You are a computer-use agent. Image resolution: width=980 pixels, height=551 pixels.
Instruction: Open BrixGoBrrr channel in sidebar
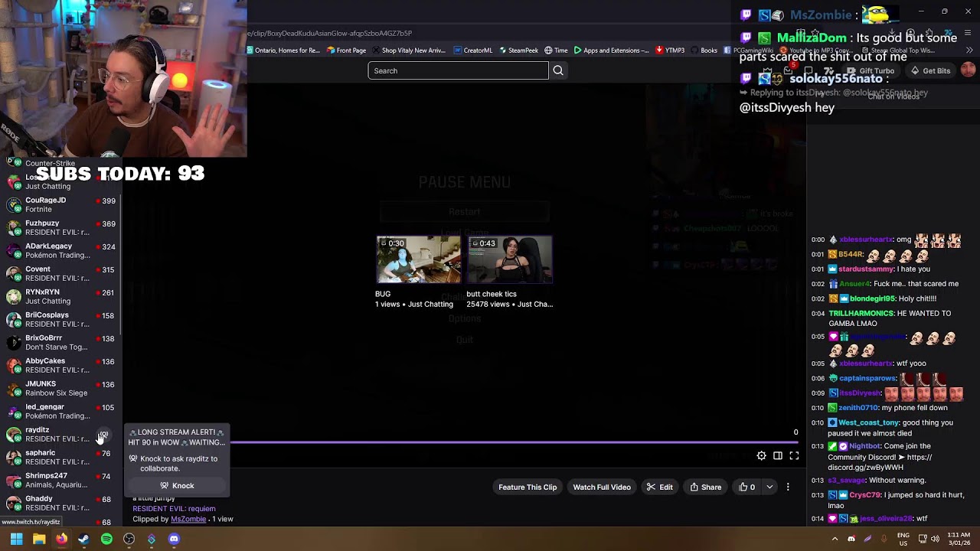(61, 342)
